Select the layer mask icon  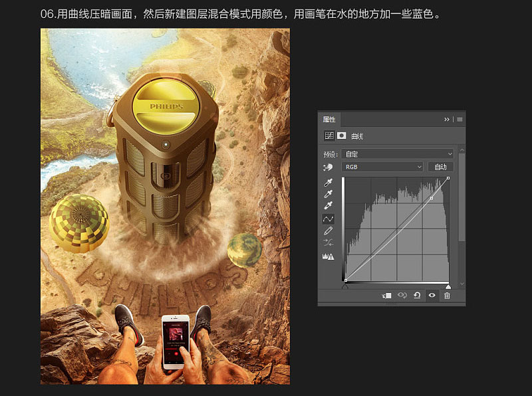tap(341, 136)
